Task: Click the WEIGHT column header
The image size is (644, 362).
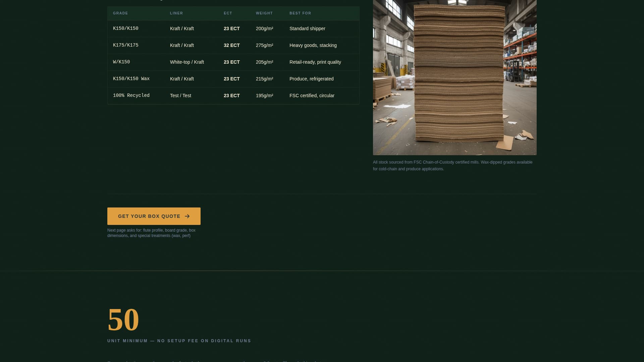Action: pyautogui.click(x=264, y=13)
